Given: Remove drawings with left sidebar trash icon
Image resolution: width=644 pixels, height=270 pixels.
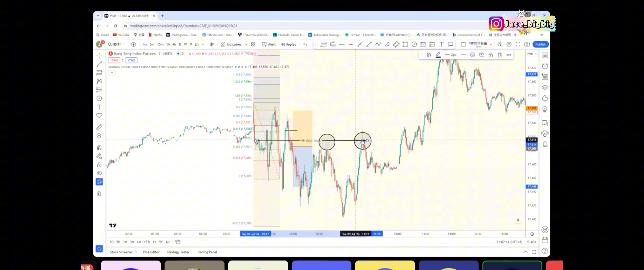Looking at the screenshot, I should pyautogui.click(x=99, y=193).
